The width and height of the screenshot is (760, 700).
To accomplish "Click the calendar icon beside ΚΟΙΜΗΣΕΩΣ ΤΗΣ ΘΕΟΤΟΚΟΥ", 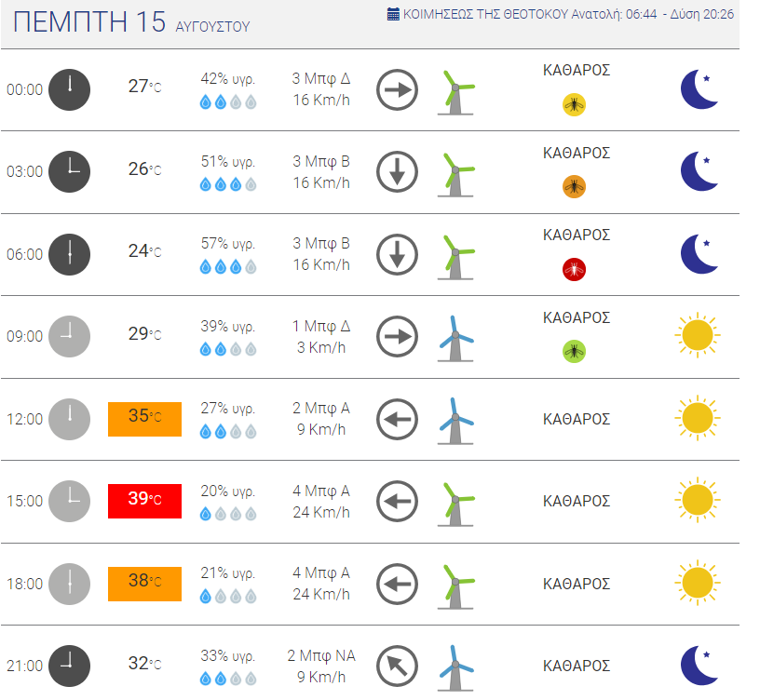I will point(393,14).
